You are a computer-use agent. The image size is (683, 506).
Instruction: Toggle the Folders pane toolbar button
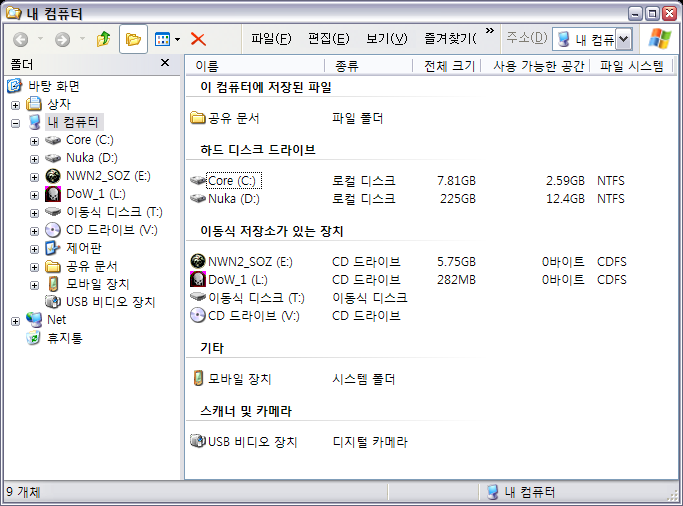click(x=133, y=39)
